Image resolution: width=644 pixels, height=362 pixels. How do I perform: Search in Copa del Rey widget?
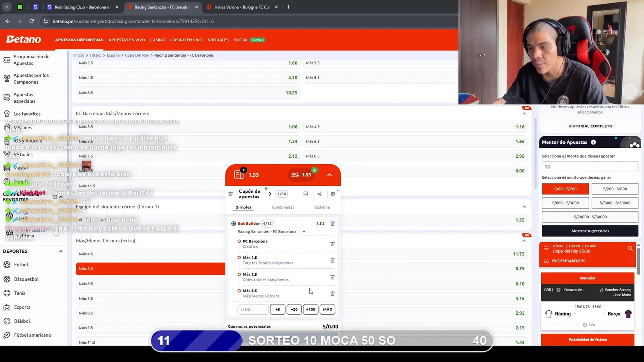click(630, 248)
